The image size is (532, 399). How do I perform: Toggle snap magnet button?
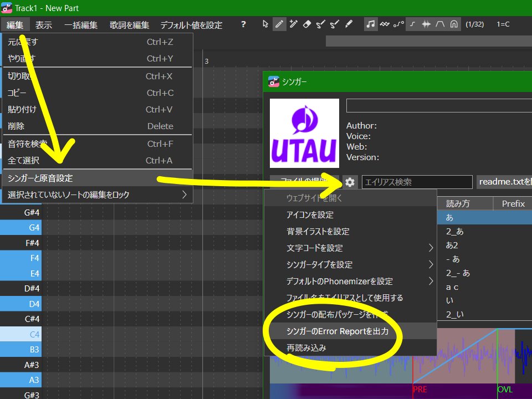coord(454,24)
